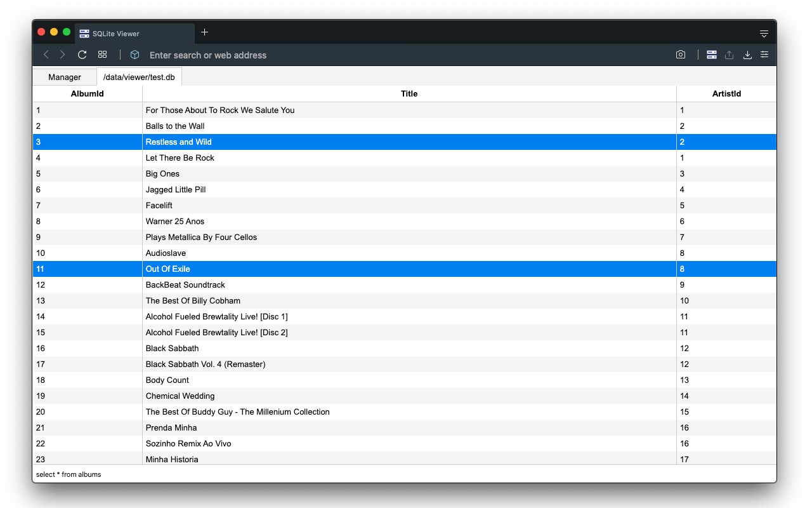Open the tab list menu in title bar
The width and height of the screenshot is (812, 508).
764,34
